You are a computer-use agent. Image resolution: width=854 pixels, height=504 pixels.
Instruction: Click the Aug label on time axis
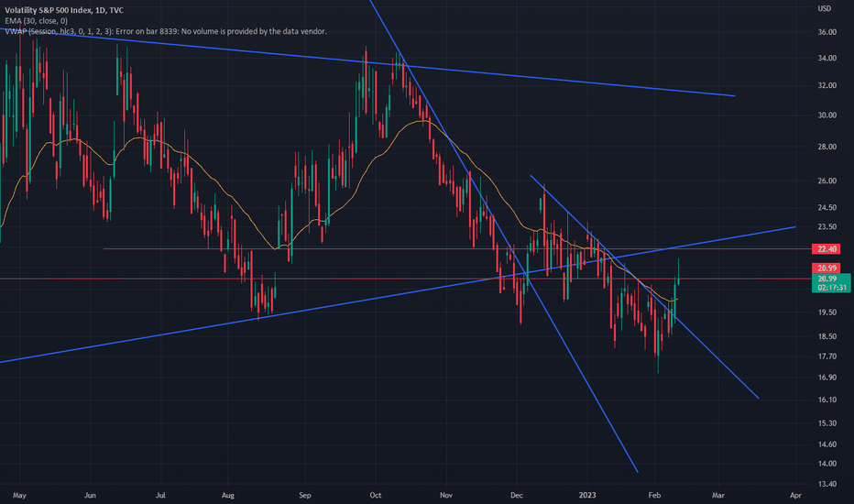click(x=228, y=495)
